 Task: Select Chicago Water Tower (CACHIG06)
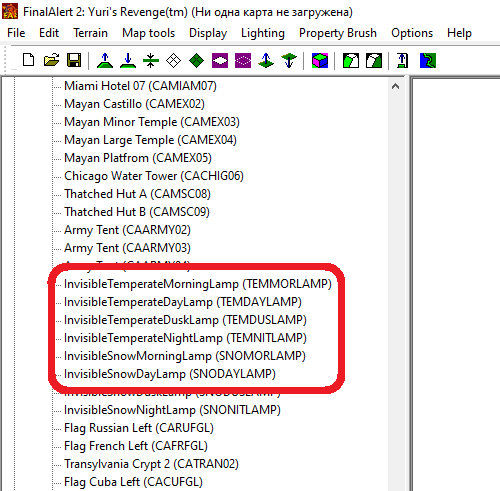point(154,176)
